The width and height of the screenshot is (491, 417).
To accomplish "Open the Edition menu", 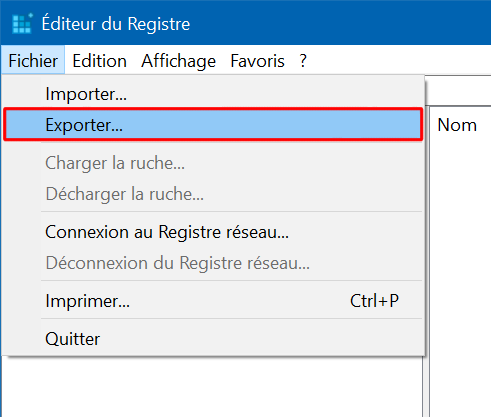I will (99, 61).
